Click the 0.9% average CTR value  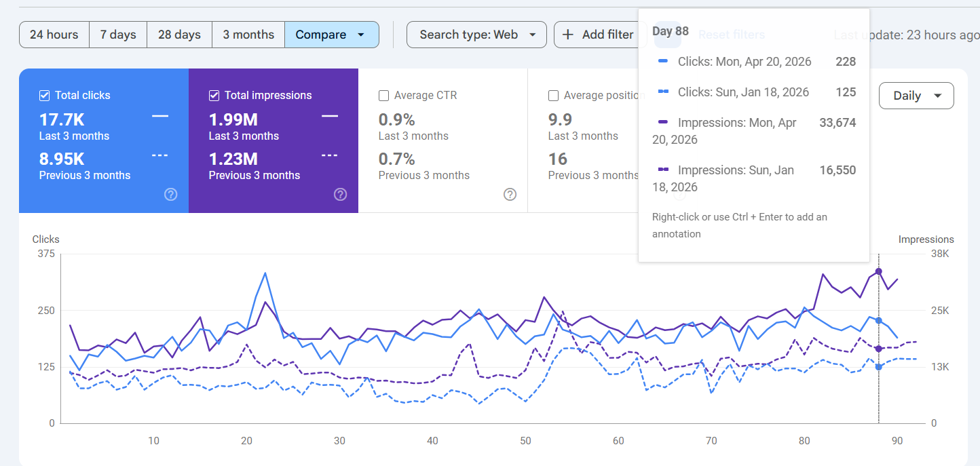tap(396, 120)
